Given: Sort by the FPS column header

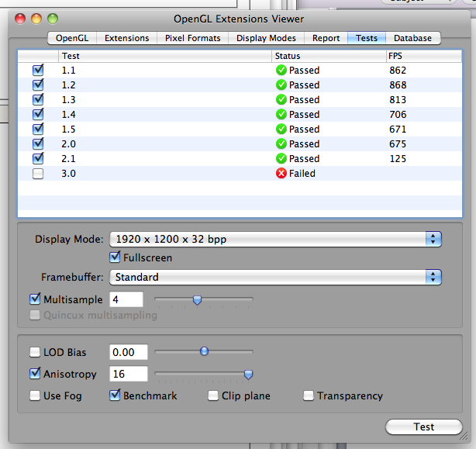Looking at the screenshot, I should click(424, 56).
